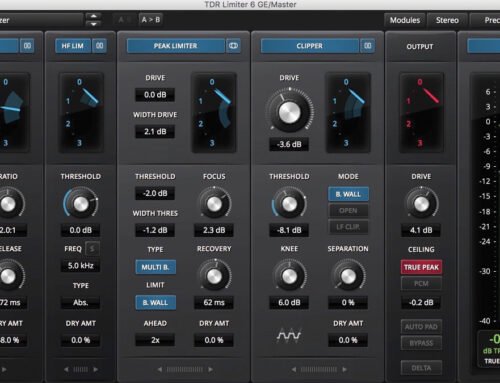
Task: Click the A > B copy button
Action: (x=151, y=20)
